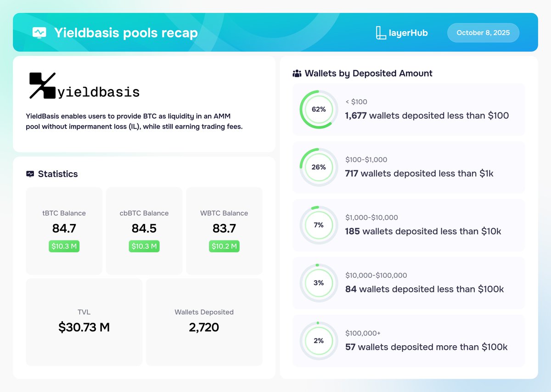
Task: Click the 83.7 WBTC value
Action: (x=224, y=228)
